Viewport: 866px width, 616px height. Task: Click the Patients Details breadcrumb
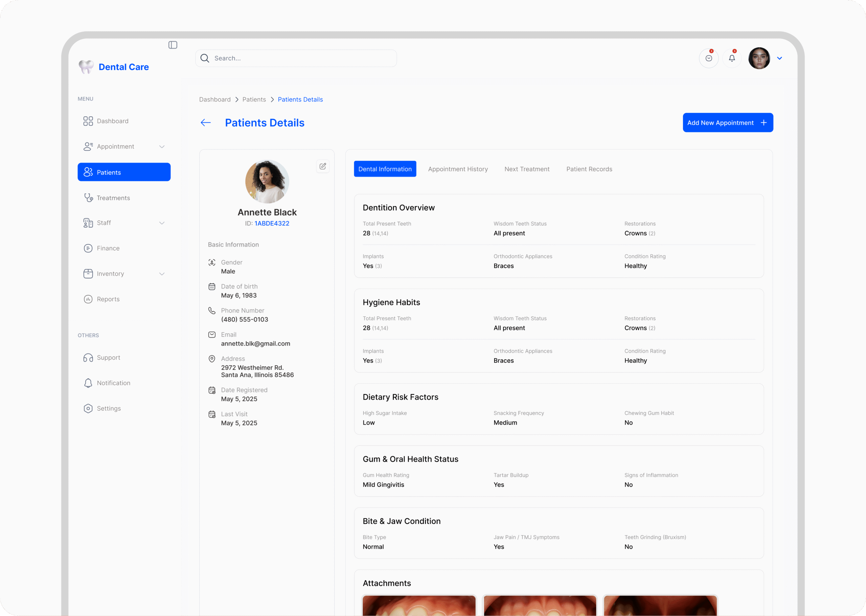300,99
